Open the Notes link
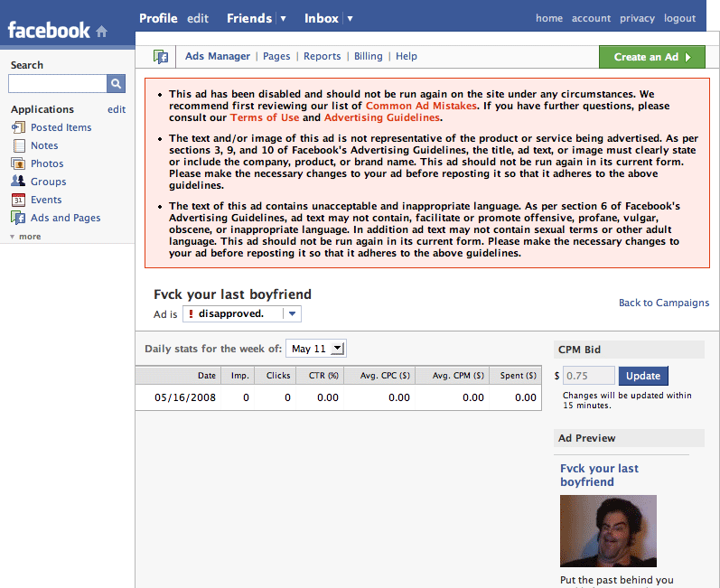The width and height of the screenshot is (720, 588). (x=44, y=145)
